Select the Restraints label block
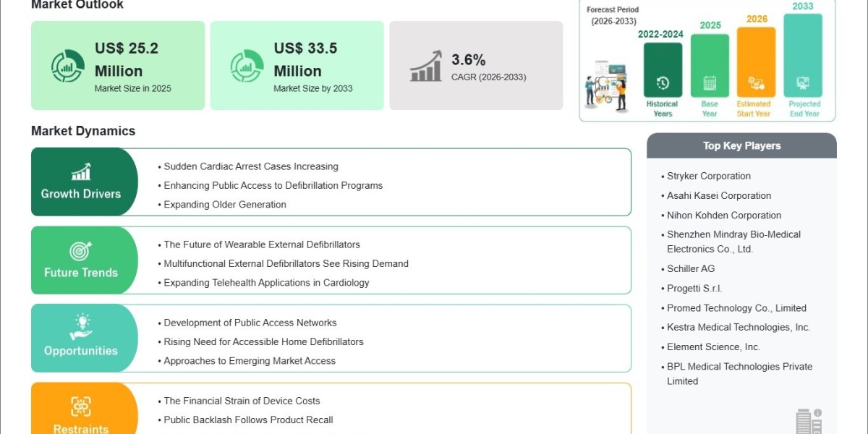This screenshot has height=434, width=868. (85, 409)
